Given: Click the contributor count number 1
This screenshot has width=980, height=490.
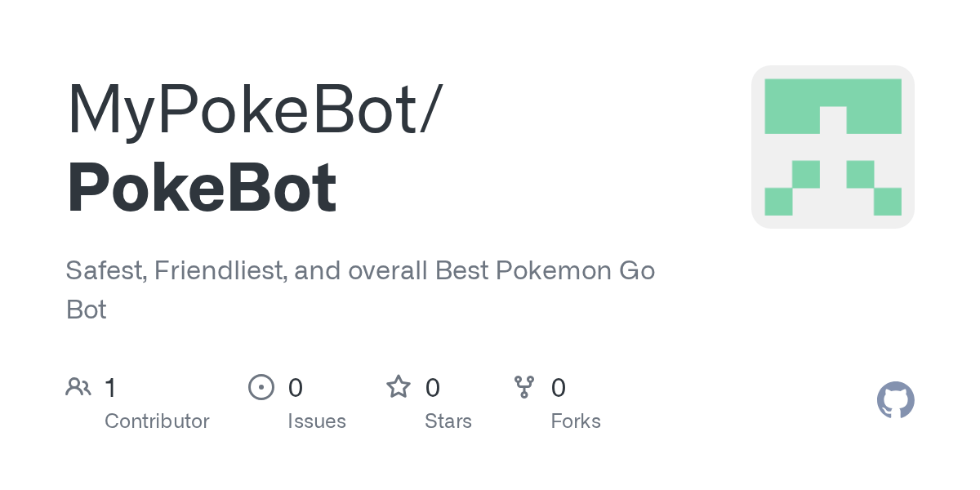Looking at the screenshot, I should click(110, 387).
